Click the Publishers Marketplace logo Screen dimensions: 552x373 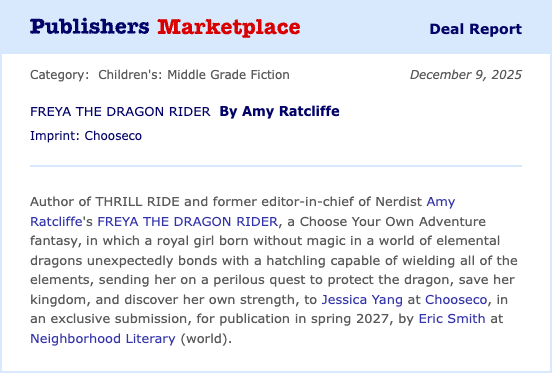pyautogui.click(x=165, y=27)
